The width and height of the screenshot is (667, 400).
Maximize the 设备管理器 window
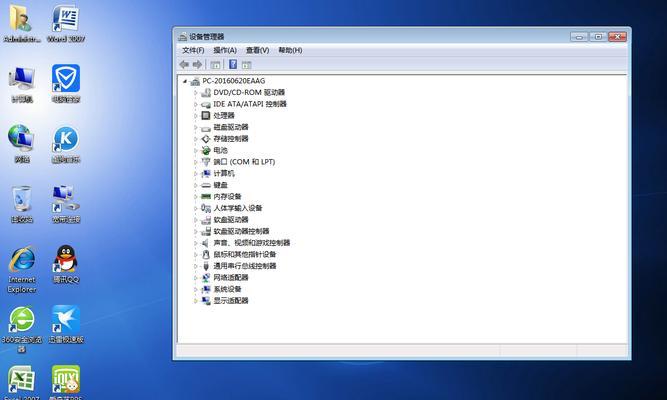click(598, 37)
